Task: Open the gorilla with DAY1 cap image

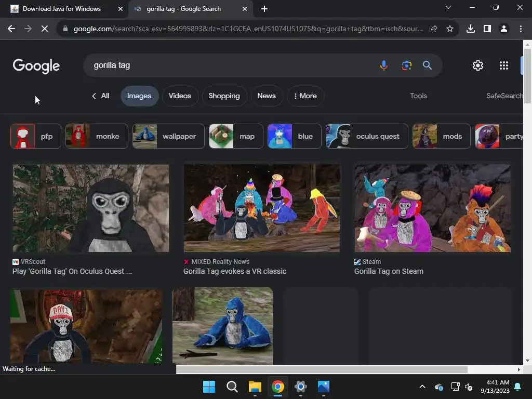Action: 86,326
